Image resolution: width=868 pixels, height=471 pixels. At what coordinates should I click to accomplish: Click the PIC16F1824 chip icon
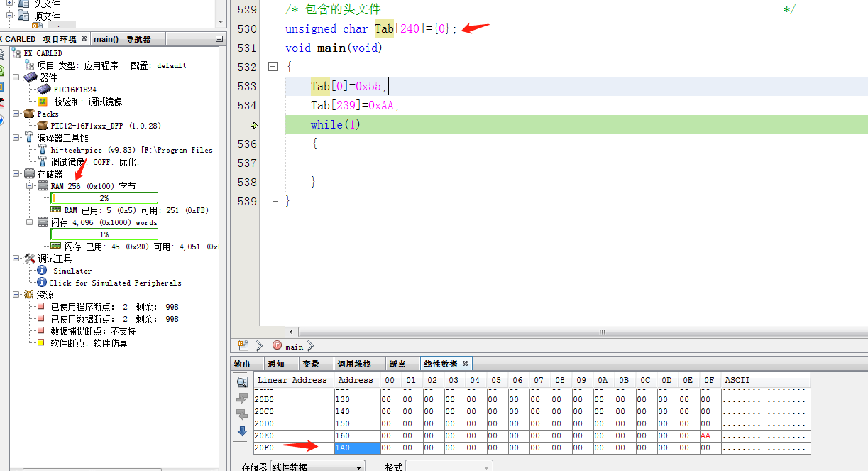tap(44, 90)
